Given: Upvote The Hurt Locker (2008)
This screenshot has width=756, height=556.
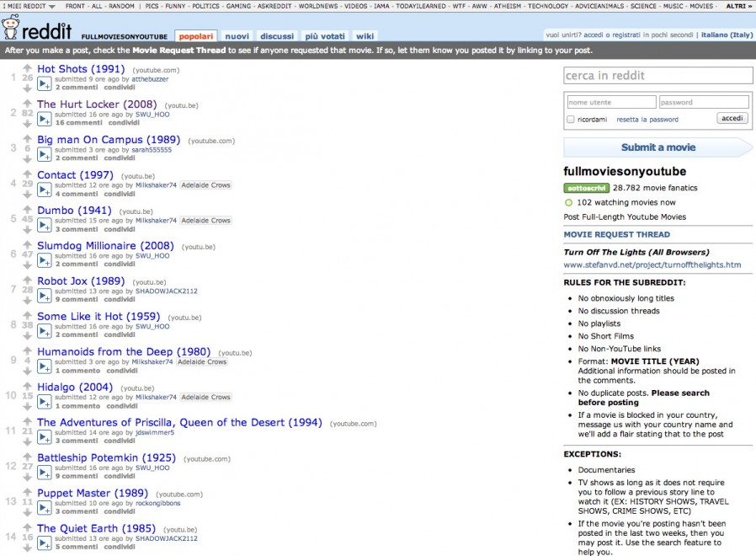Looking at the screenshot, I should 28,104.
